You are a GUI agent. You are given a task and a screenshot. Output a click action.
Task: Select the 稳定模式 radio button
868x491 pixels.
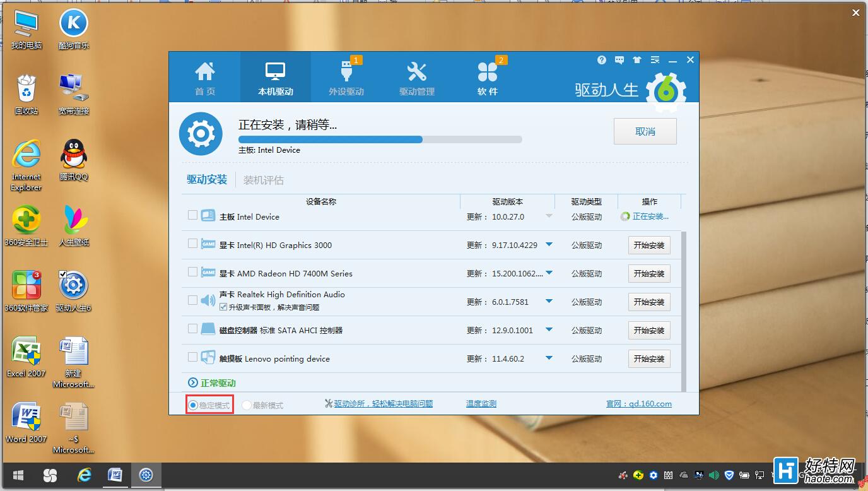pyautogui.click(x=193, y=405)
